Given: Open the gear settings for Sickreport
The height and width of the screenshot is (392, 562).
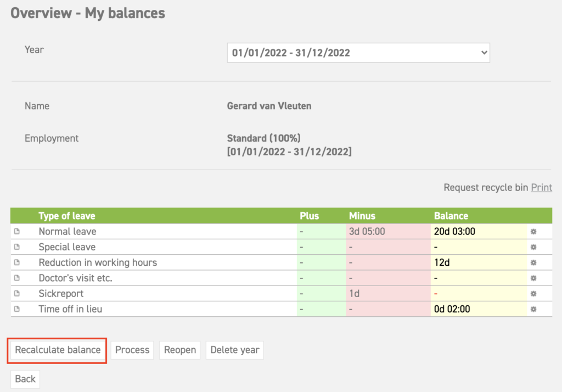Looking at the screenshot, I should [533, 294].
